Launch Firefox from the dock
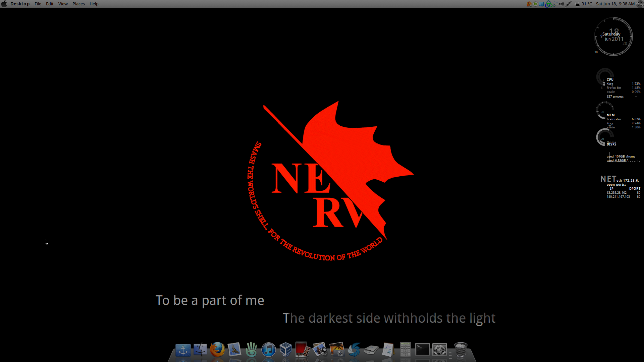Viewport: 644px width, 362px height. click(217, 350)
